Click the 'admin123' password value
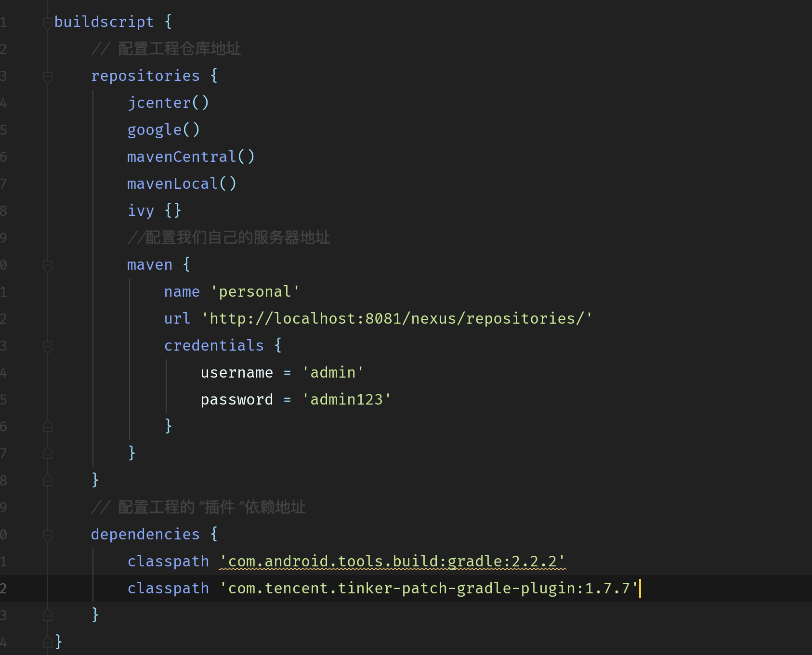Screen dimensions: 812x655 coord(346,399)
